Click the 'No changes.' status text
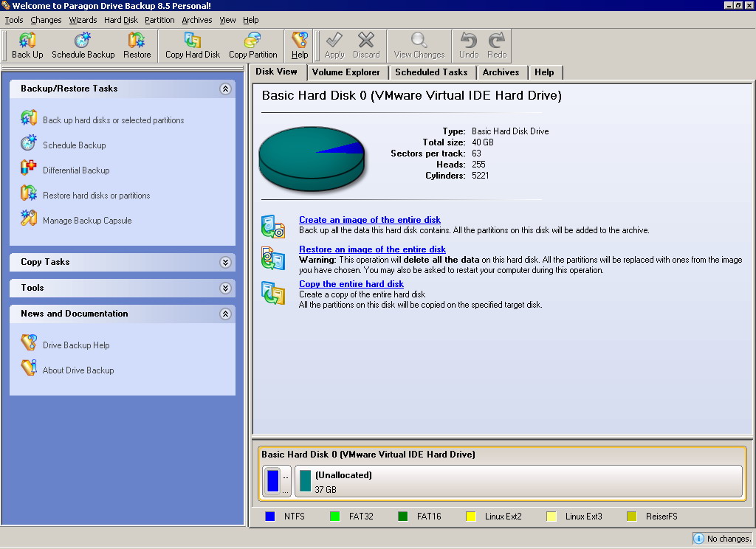 coord(729,539)
